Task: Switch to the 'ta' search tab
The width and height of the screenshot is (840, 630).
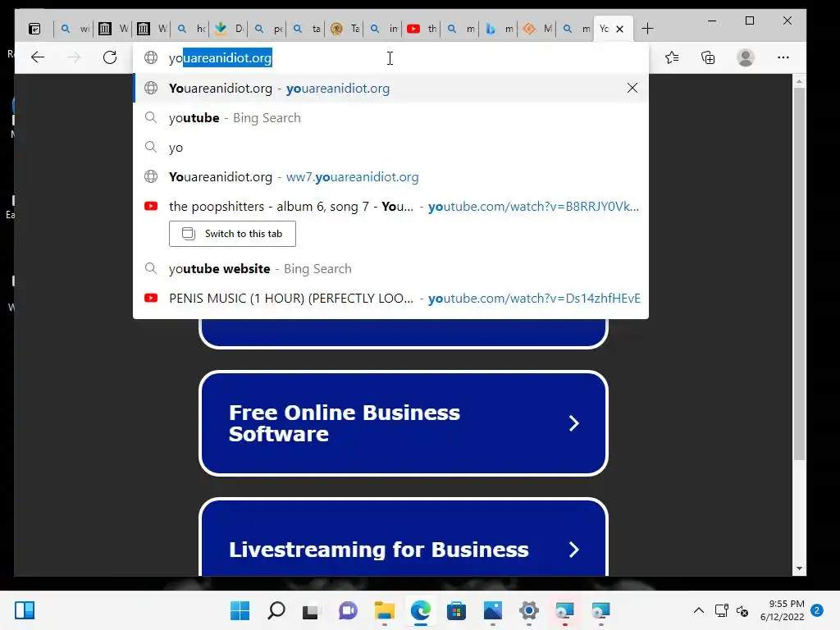Action: coord(307,29)
